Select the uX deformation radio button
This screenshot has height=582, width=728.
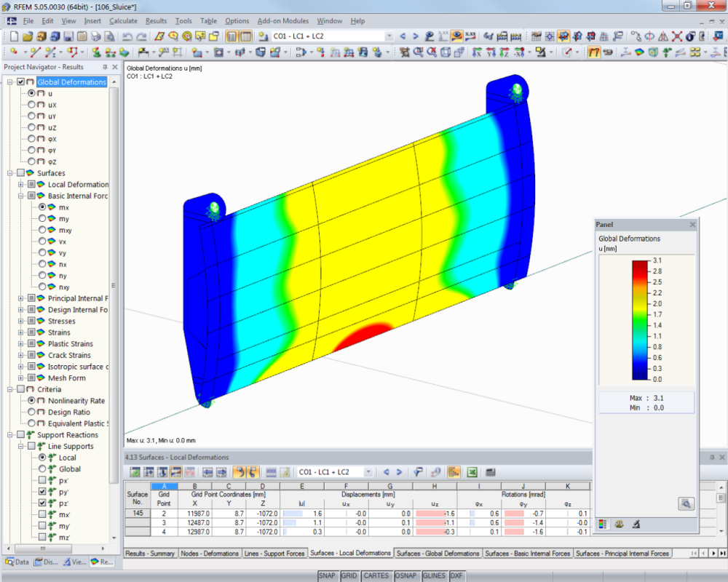coord(31,105)
